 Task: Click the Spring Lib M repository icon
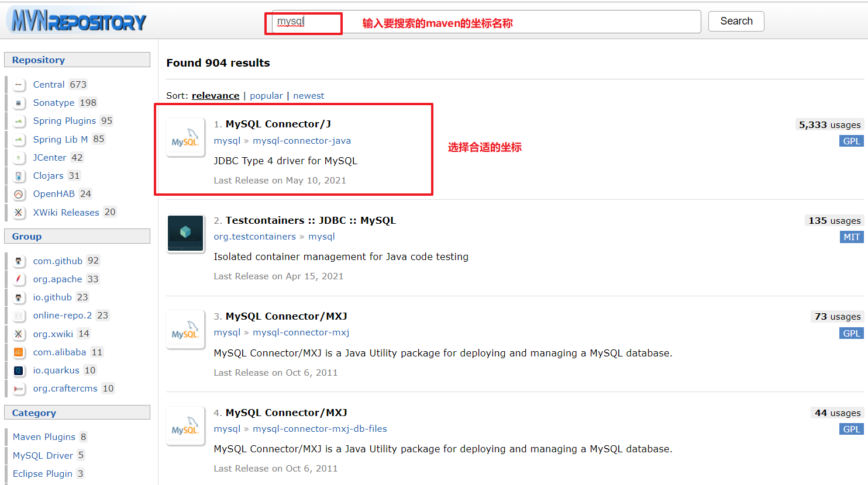[x=19, y=140]
